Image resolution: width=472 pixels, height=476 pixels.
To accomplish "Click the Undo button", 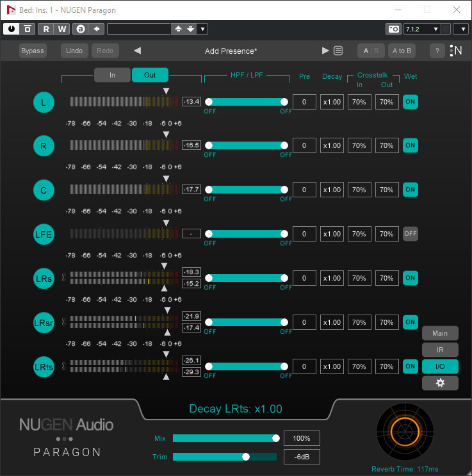I will (75, 51).
